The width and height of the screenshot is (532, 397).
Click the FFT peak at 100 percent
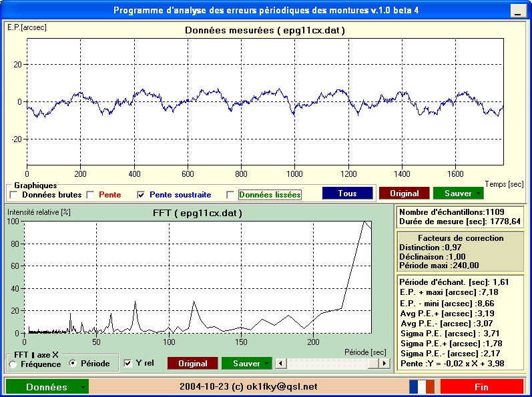tap(364, 222)
